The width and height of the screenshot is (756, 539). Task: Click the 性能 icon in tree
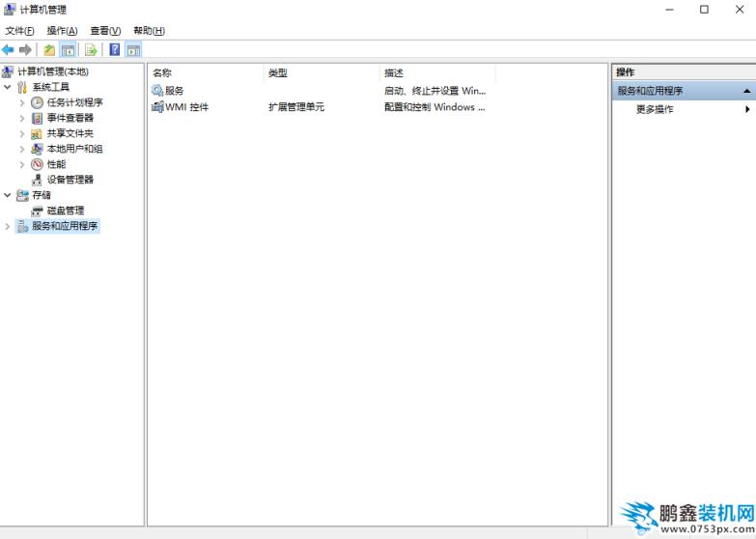pos(37,164)
